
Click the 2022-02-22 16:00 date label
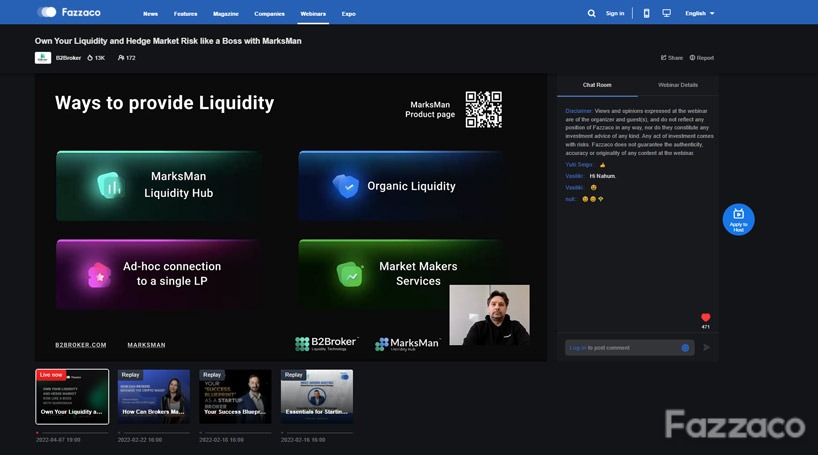pyautogui.click(x=140, y=440)
